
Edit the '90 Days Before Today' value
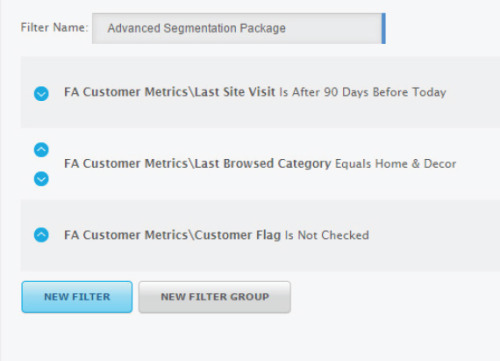[385, 92]
